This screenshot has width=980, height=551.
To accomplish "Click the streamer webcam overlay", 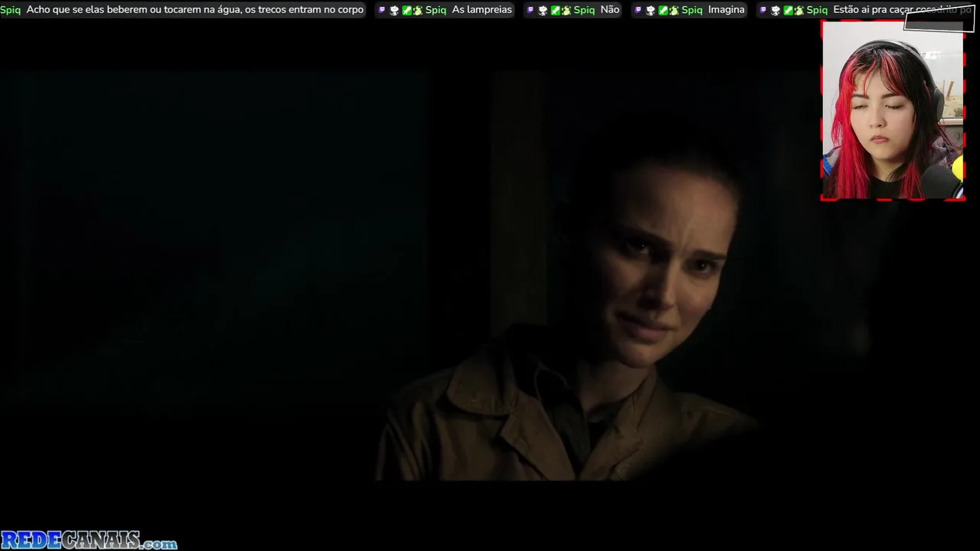I will coord(893,111).
